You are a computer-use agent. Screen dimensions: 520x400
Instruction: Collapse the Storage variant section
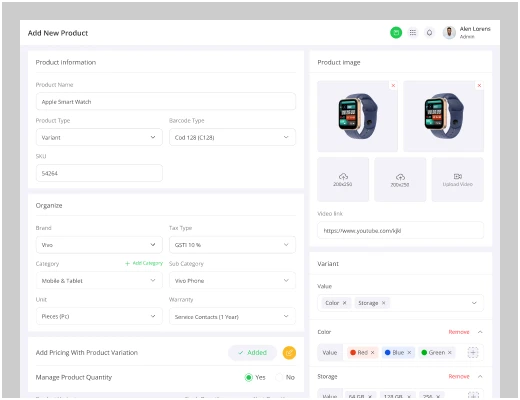click(x=480, y=376)
